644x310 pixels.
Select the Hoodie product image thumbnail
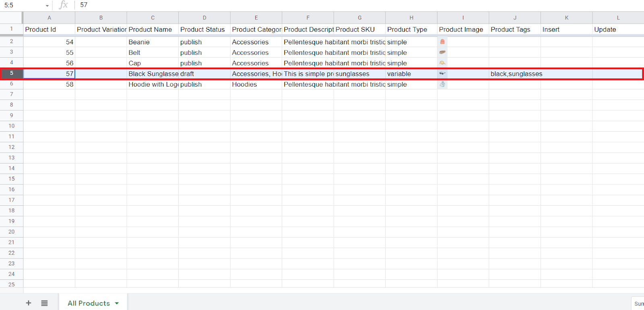pos(442,84)
